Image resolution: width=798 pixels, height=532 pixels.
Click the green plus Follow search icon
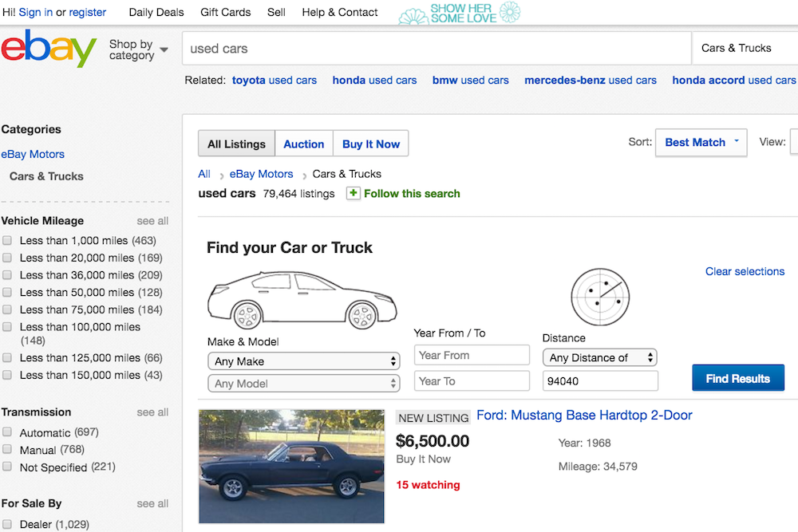[354, 193]
